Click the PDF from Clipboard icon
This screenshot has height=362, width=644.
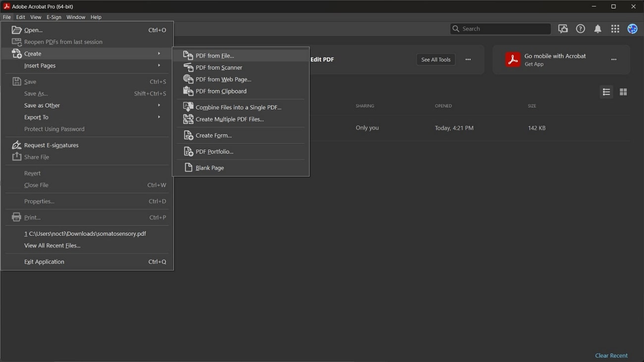(x=188, y=91)
